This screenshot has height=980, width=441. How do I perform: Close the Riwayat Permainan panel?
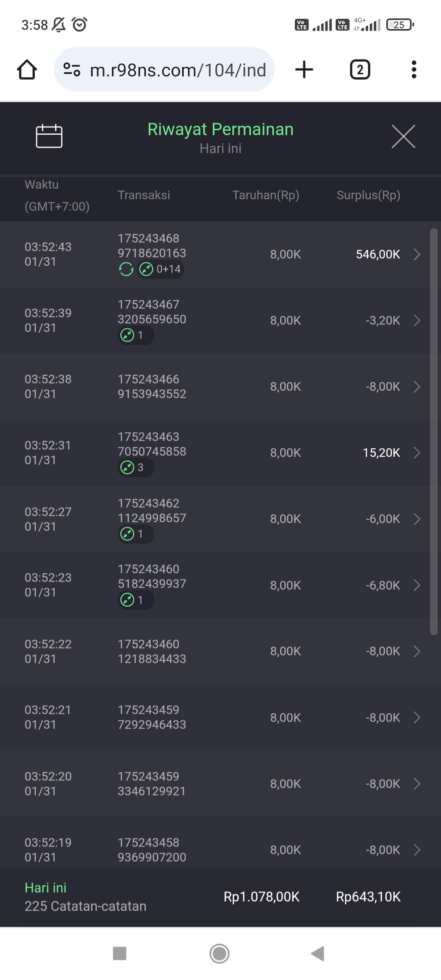(403, 136)
